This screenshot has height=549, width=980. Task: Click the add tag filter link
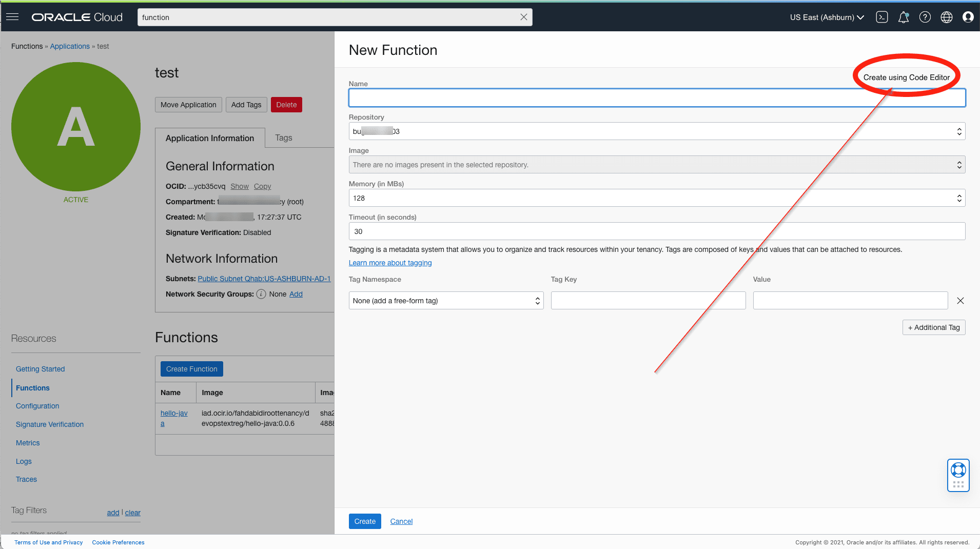(x=113, y=513)
